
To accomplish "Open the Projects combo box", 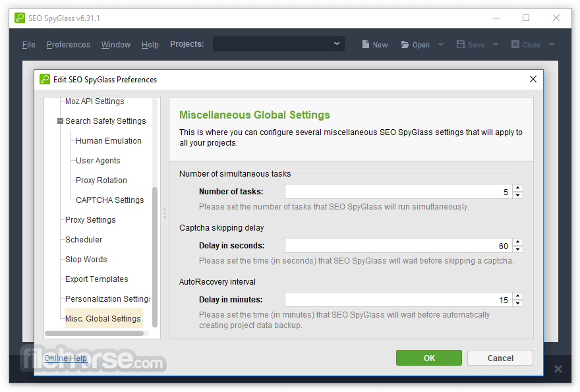I will point(279,43).
